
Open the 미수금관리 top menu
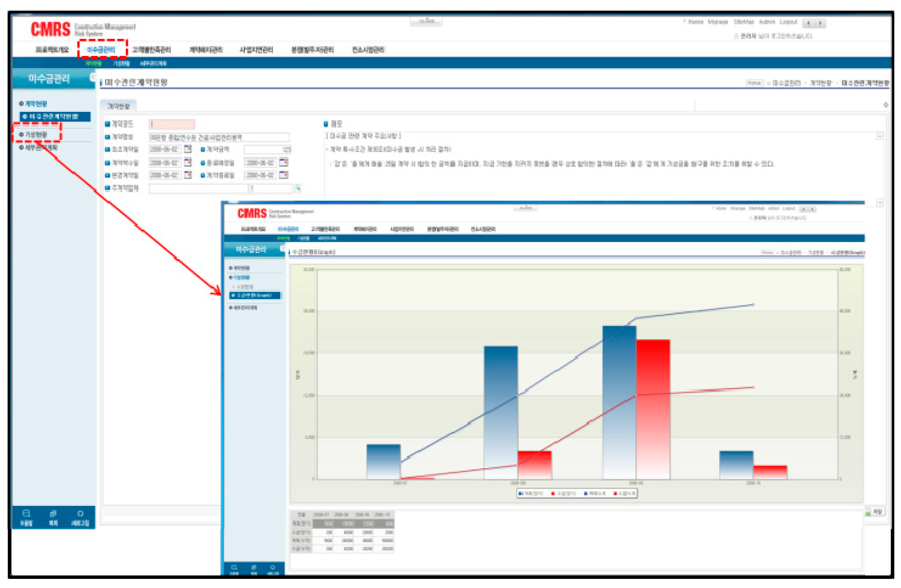101,50
